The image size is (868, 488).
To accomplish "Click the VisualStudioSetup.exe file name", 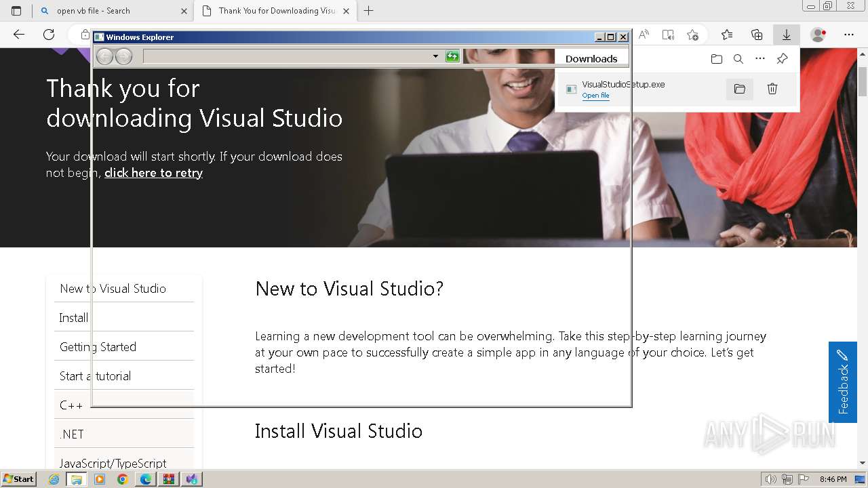I will pyautogui.click(x=623, y=84).
